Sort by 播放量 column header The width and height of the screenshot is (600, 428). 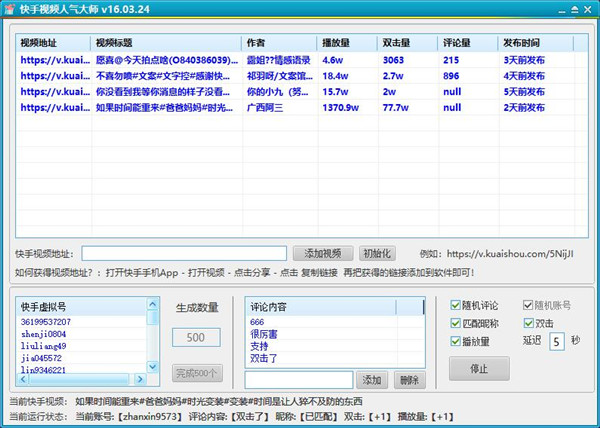click(x=347, y=43)
